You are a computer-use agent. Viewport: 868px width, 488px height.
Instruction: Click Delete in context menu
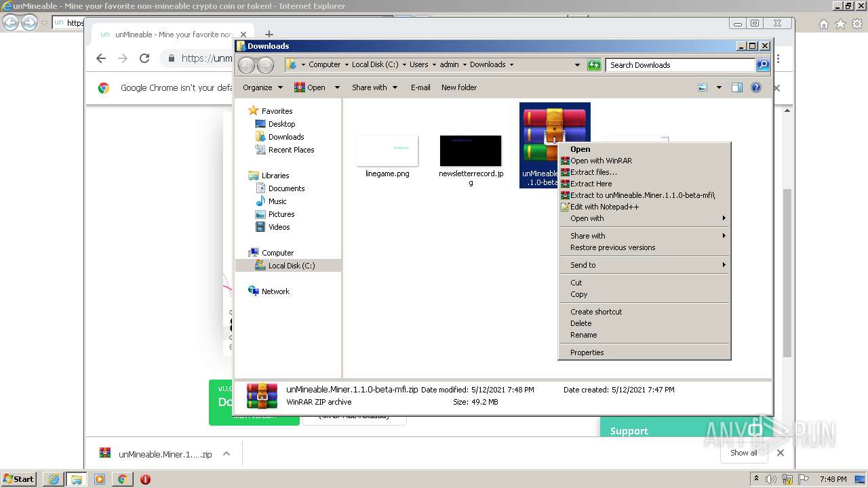[x=580, y=323]
